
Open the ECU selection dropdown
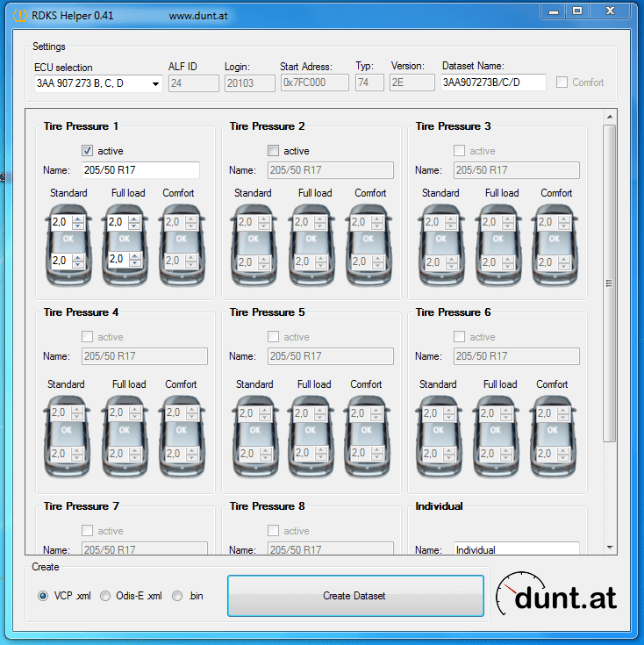pyautogui.click(x=155, y=84)
